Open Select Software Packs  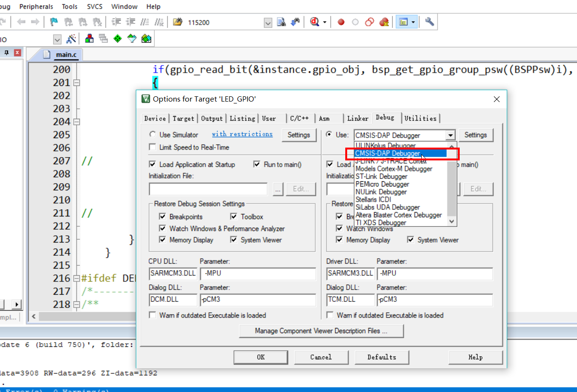tap(132, 39)
